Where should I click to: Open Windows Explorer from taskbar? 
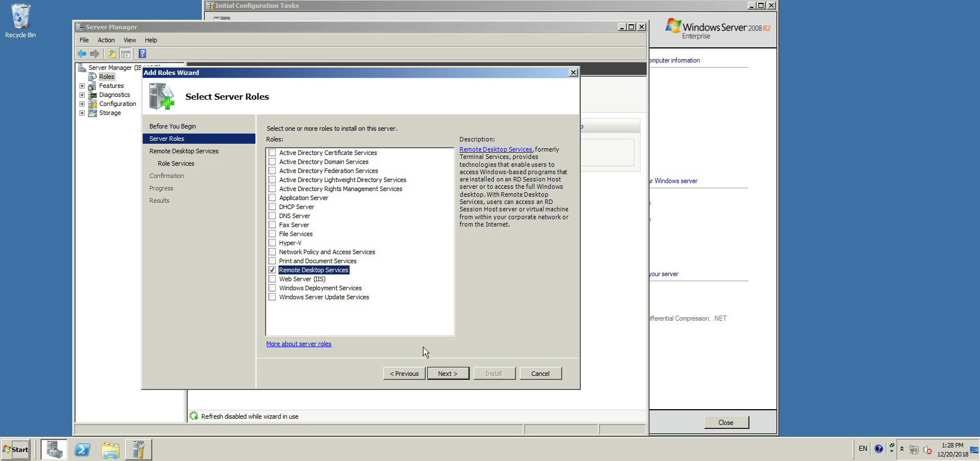[x=111, y=450]
